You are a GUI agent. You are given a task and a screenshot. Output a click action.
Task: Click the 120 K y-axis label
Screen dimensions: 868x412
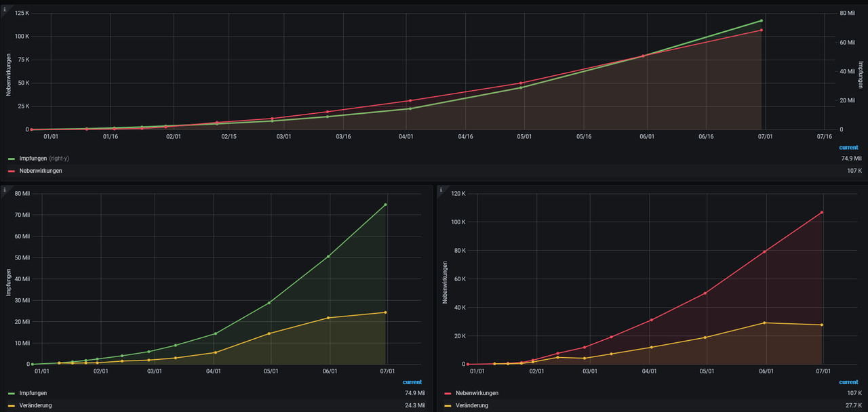coord(458,194)
